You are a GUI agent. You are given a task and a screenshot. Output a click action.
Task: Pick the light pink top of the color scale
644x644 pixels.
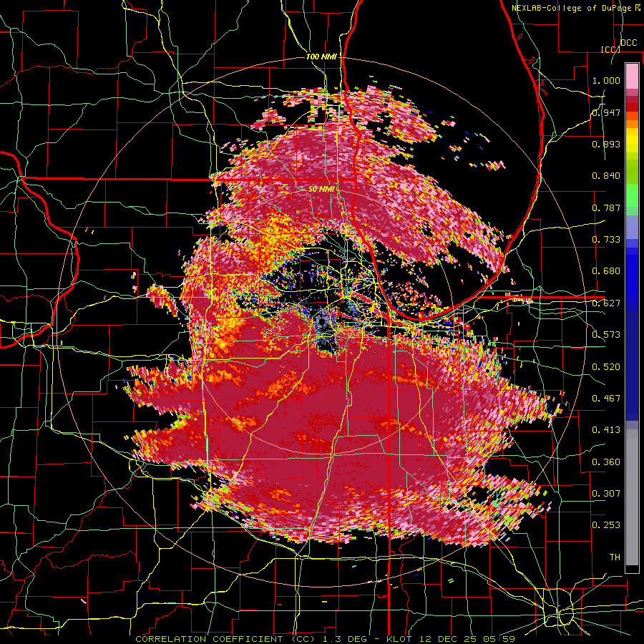coord(632,76)
